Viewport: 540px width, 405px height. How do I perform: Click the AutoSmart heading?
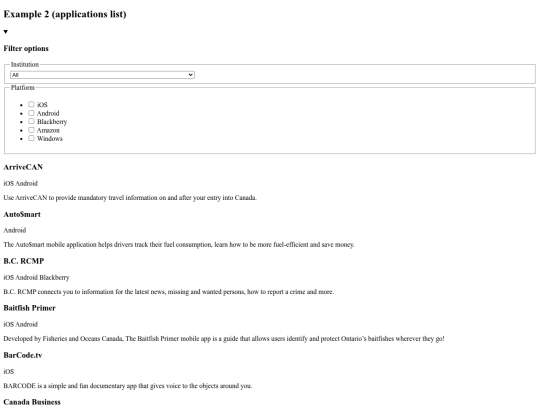[22, 214]
